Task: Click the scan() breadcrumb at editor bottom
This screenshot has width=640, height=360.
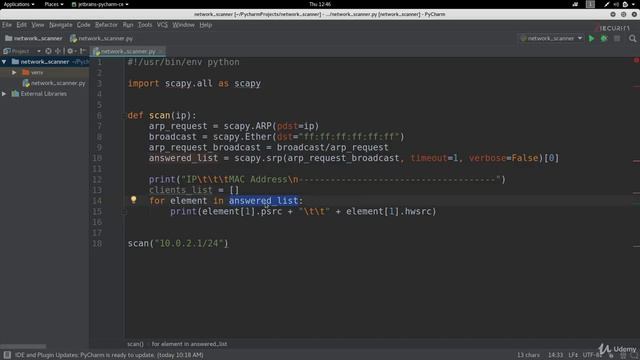Action: pyautogui.click(x=135, y=344)
